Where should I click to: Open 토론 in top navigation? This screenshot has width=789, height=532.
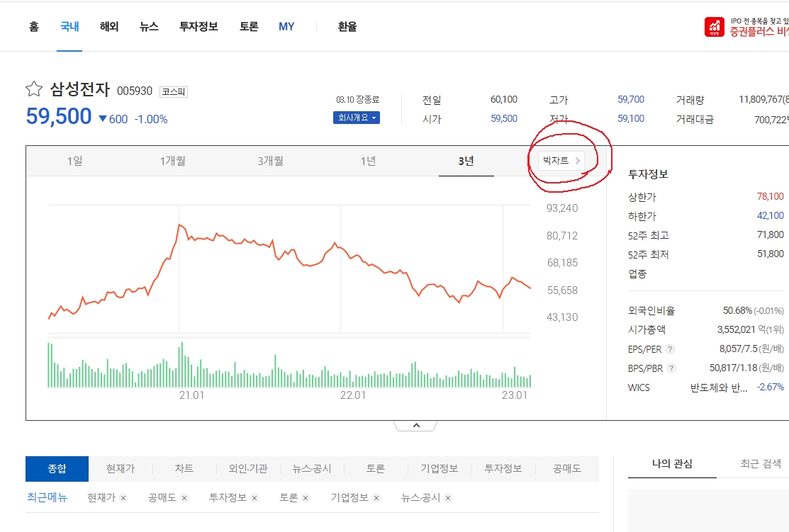pyautogui.click(x=249, y=27)
